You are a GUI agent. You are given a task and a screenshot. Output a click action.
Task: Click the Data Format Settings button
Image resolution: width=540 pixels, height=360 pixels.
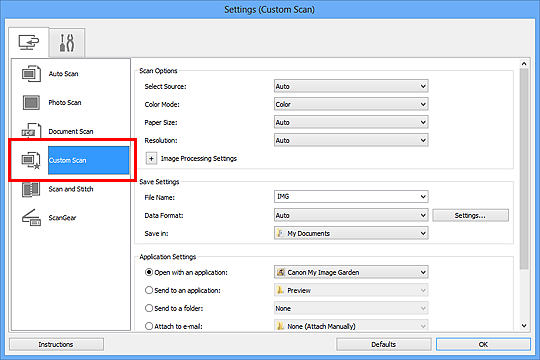(x=470, y=215)
